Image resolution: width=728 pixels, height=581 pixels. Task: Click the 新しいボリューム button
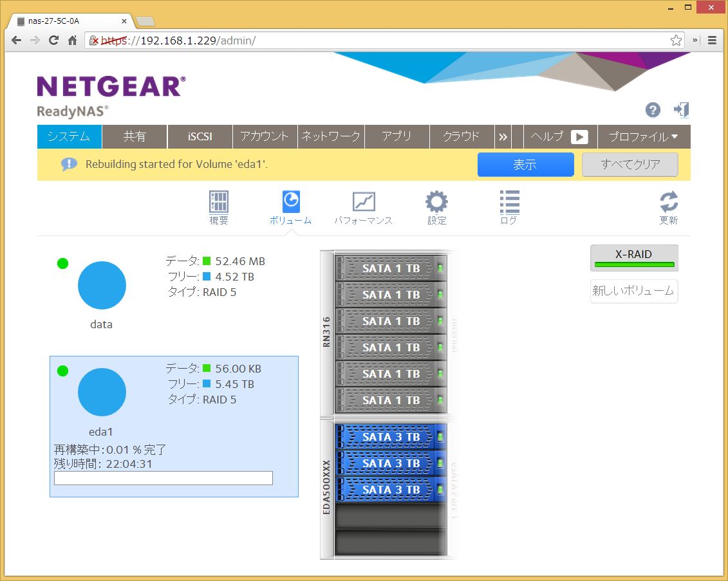(x=633, y=291)
